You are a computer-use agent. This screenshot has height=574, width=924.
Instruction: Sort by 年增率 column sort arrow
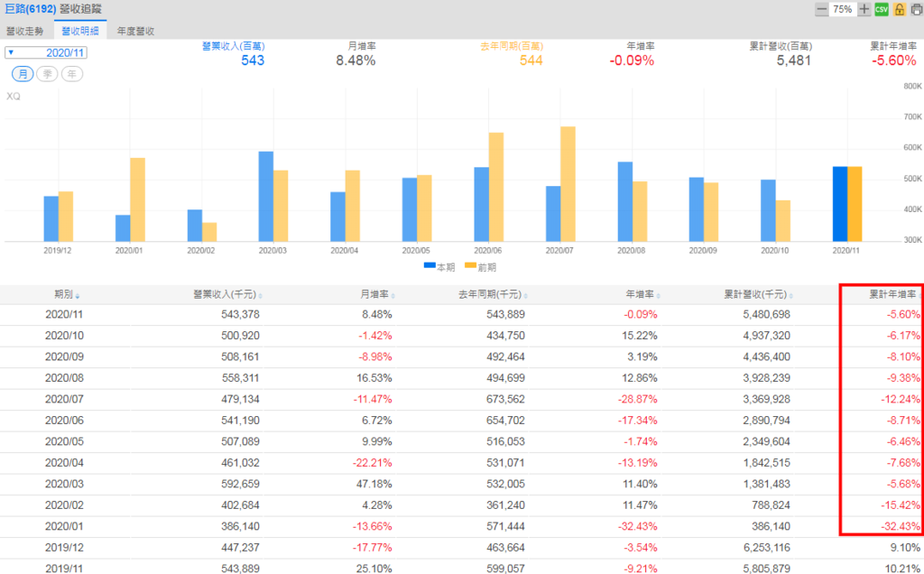tap(658, 296)
